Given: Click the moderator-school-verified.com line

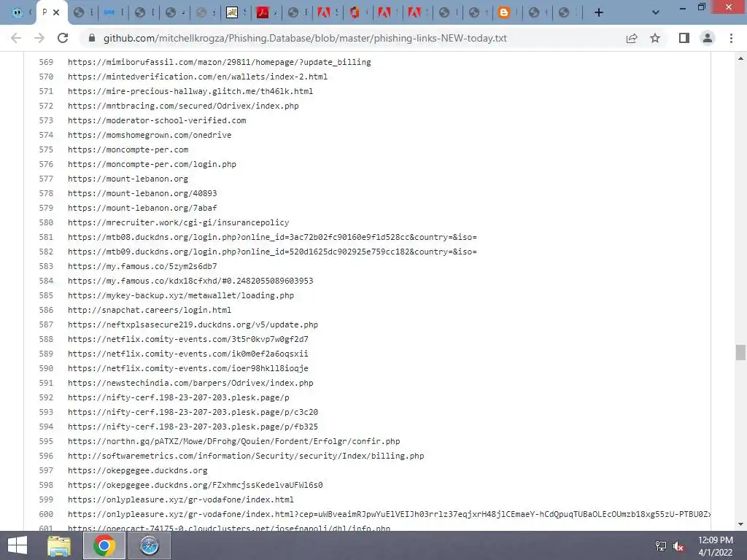Looking at the screenshot, I should pos(157,120).
